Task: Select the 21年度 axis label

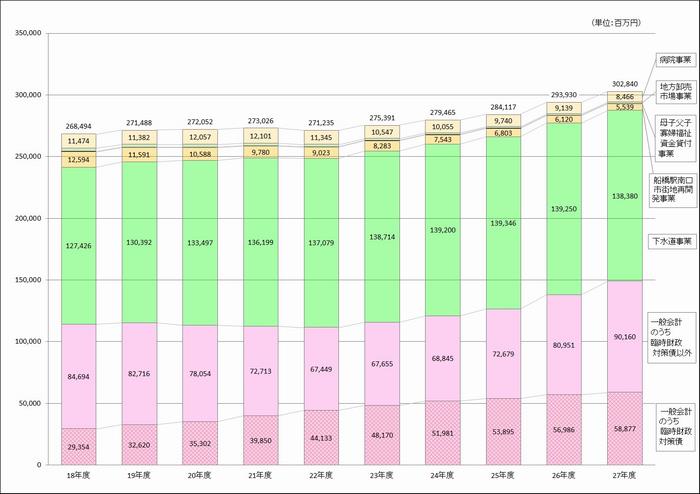Action: (260, 475)
